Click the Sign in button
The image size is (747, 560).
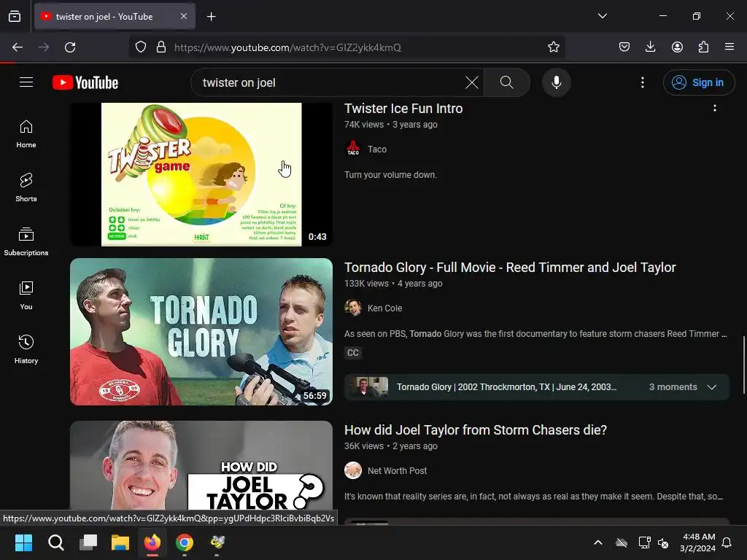(698, 82)
